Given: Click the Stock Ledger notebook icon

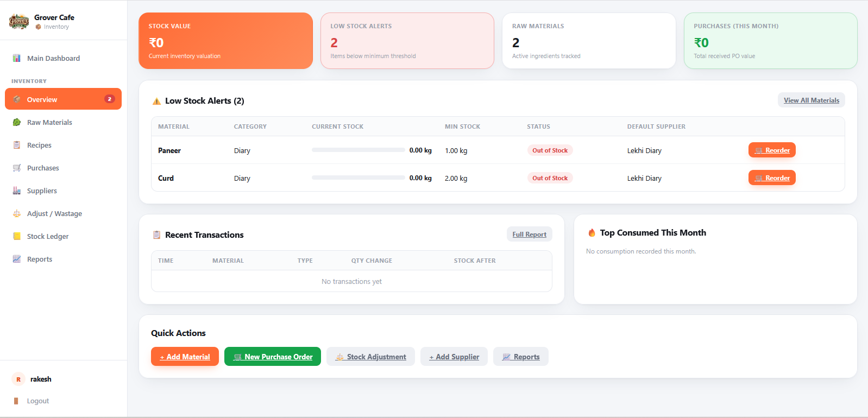Looking at the screenshot, I should tap(17, 236).
